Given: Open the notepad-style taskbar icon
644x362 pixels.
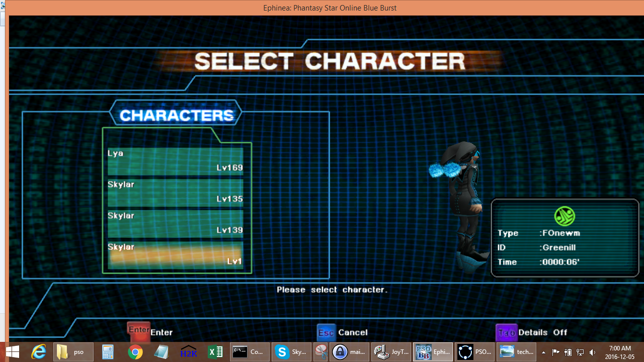Looking at the screenshot, I should tap(162, 352).
